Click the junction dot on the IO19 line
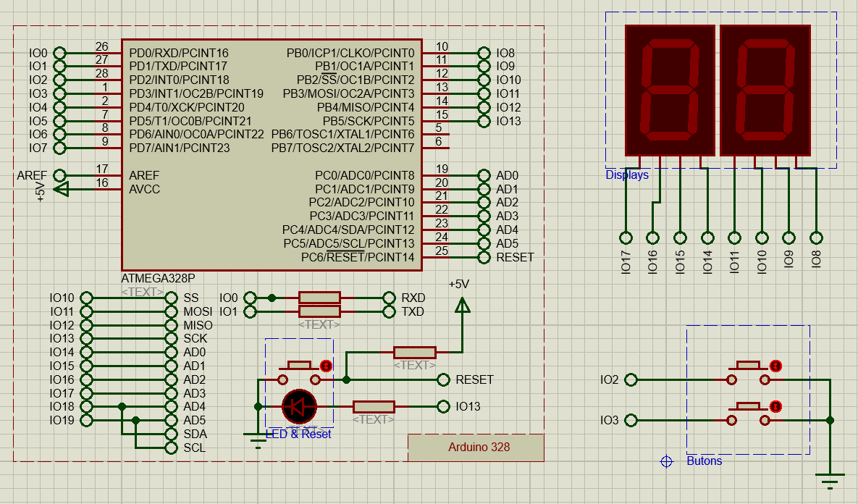The width and height of the screenshot is (858, 504). 135,420
